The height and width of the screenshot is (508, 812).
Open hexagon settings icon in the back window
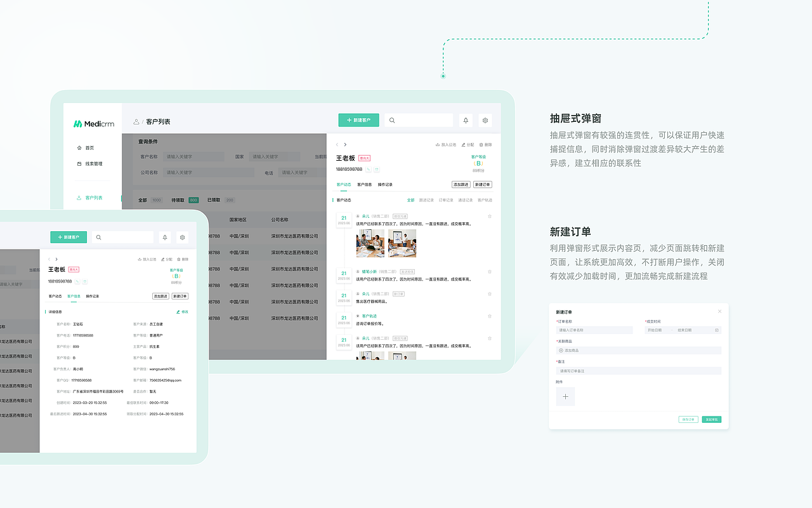pos(485,120)
